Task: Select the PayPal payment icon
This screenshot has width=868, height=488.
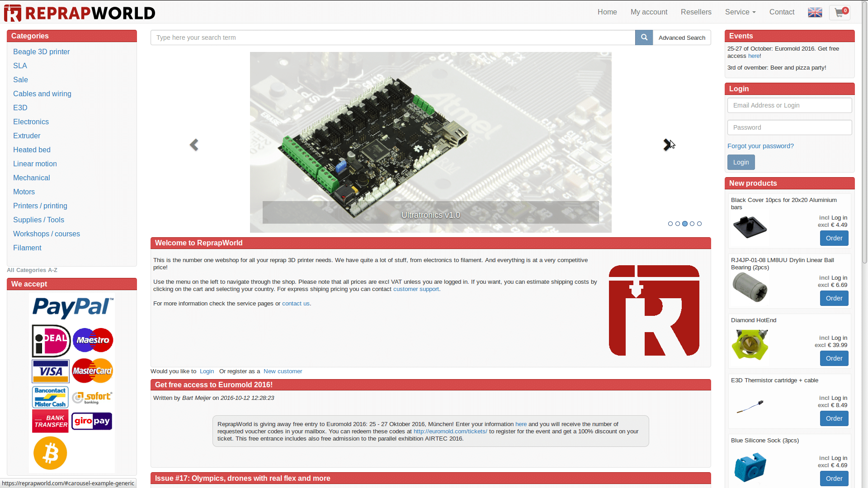Action: [72, 308]
